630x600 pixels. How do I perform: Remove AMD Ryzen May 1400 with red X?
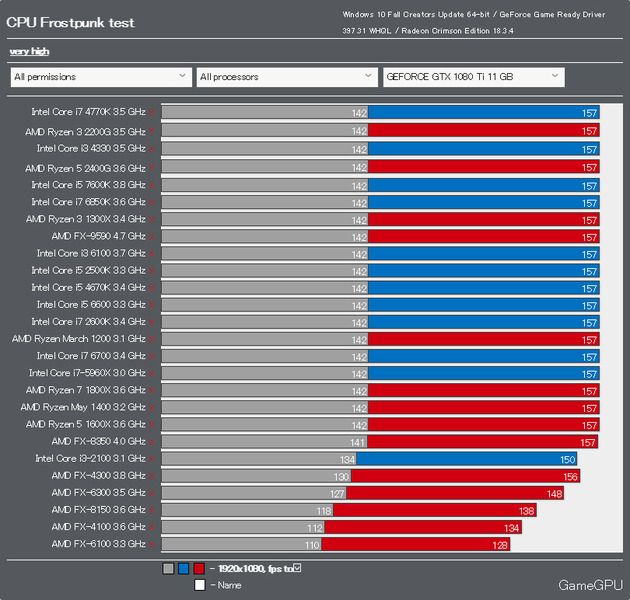[x=151, y=408]
